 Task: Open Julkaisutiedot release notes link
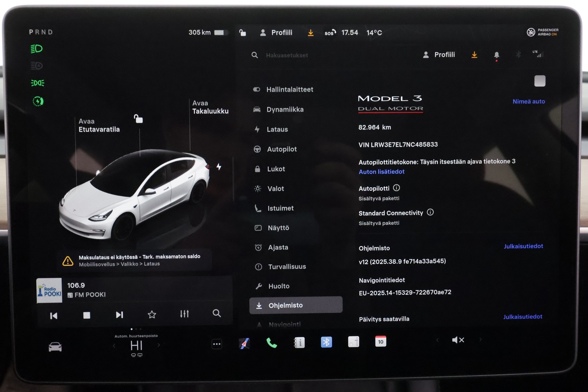pyautogui.click(x=523, y=246)
